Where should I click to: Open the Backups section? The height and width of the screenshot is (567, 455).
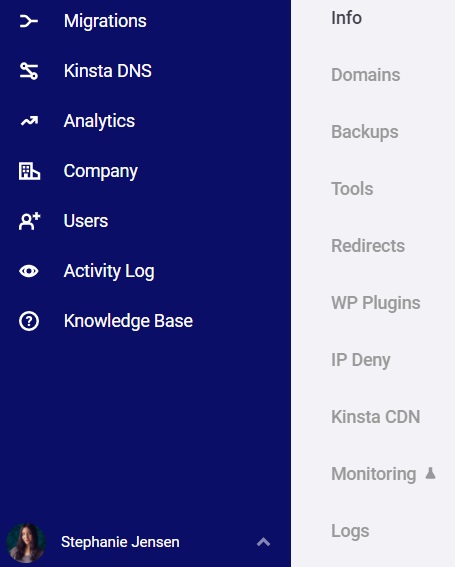click(365, 132)
